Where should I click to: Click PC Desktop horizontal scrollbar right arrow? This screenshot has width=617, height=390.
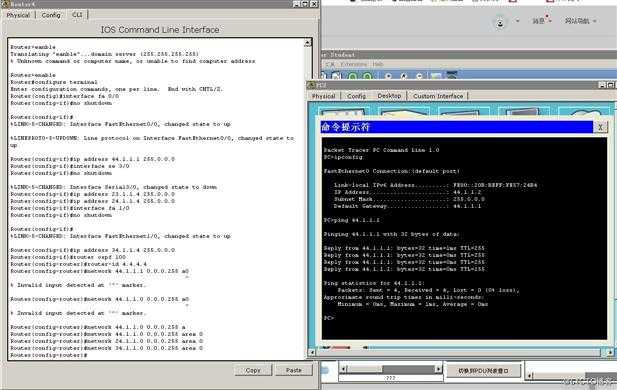(610, 353)
